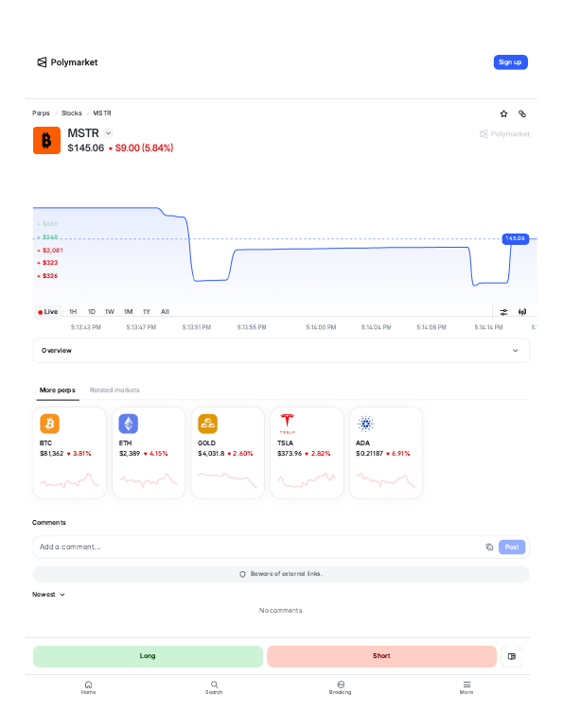The width and height of the screenshot is (563, 728).
Task: Open the order book panel icon
Action: pyautogui.click(x=512, y=656)
